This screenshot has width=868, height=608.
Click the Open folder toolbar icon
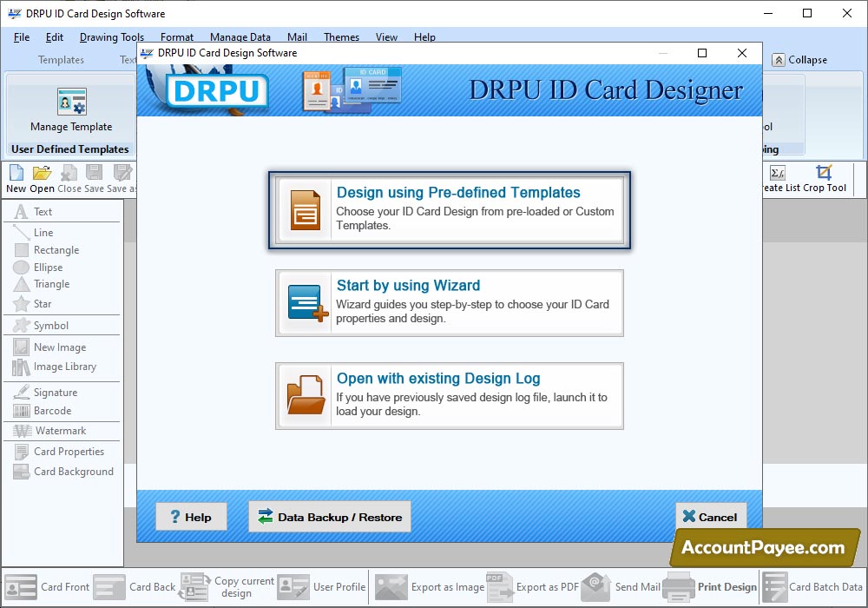tap(42, 179)
